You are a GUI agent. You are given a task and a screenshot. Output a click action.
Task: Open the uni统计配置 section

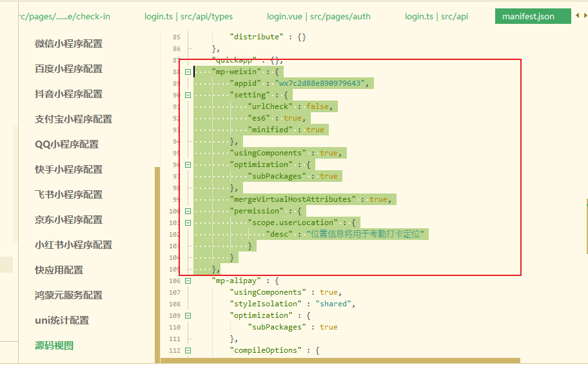tap(62, 321)
